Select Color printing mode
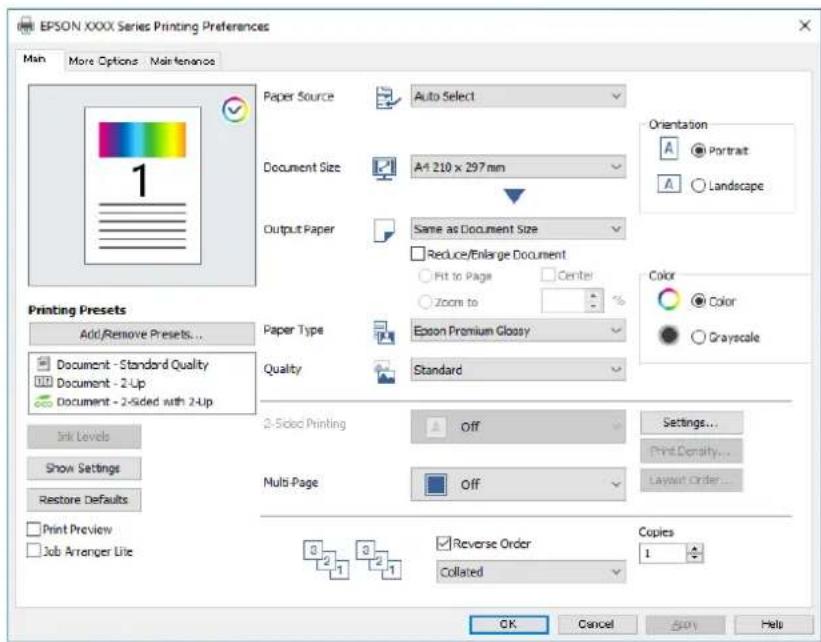The width and height of the screenshot is (821, 642). click(x=698, y=301)
